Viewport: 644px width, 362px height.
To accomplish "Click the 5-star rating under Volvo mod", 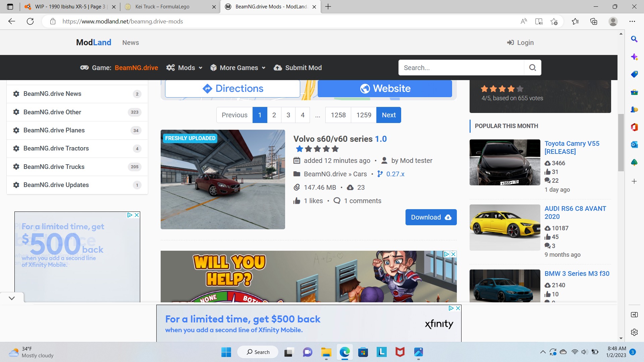I will [317, 149].
